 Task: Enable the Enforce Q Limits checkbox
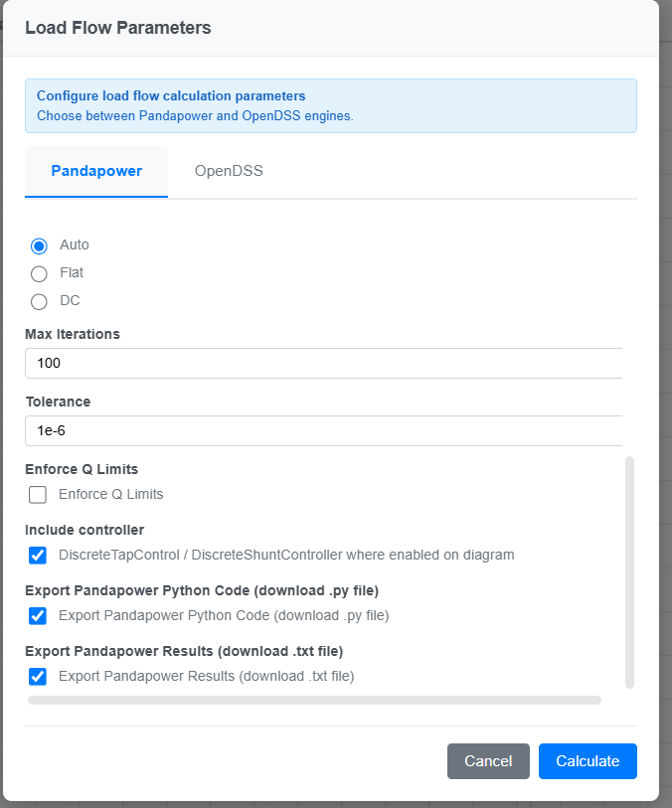[x=37, y=494]
